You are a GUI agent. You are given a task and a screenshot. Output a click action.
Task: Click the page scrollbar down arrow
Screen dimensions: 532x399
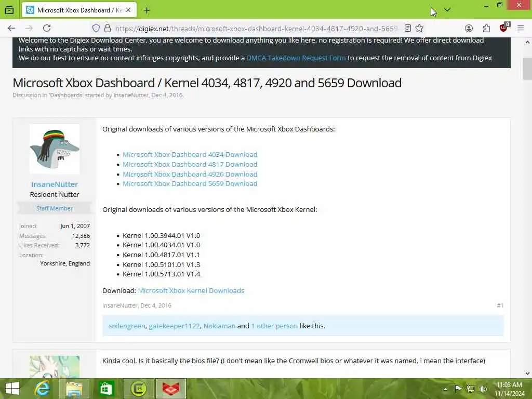pos(527,373)
